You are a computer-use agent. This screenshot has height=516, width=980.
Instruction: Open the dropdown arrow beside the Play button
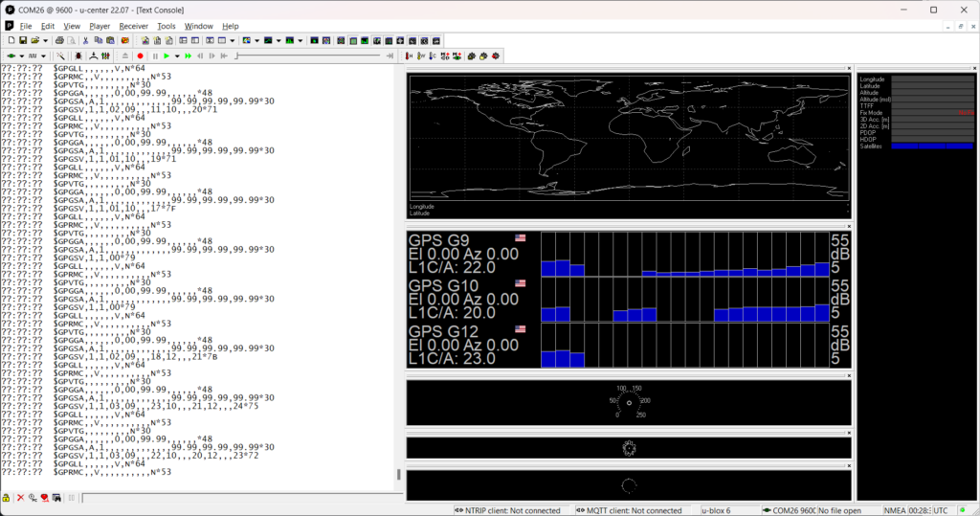(177, 56)
